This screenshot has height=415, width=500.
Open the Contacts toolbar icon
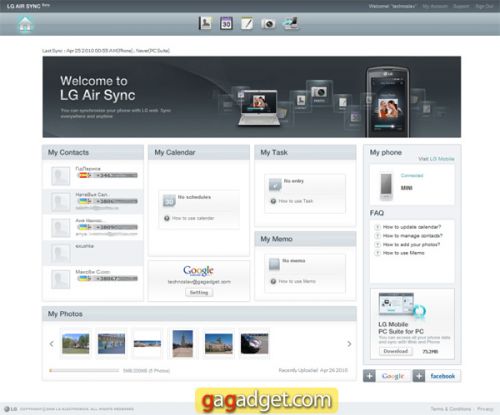pyautogui.click(x=205, y=23)
